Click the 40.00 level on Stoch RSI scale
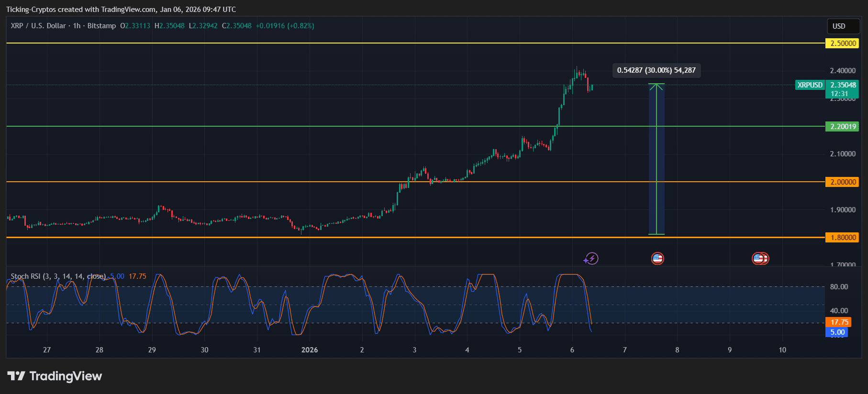 [x=839, y=311]
